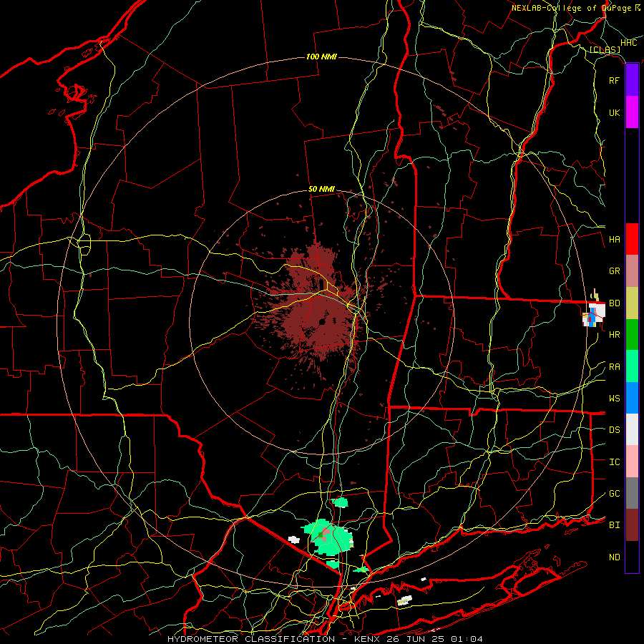Click the "KENX" station identifier in caption
The height and width of the screenshot is (644, 644).
pos(367,639)
